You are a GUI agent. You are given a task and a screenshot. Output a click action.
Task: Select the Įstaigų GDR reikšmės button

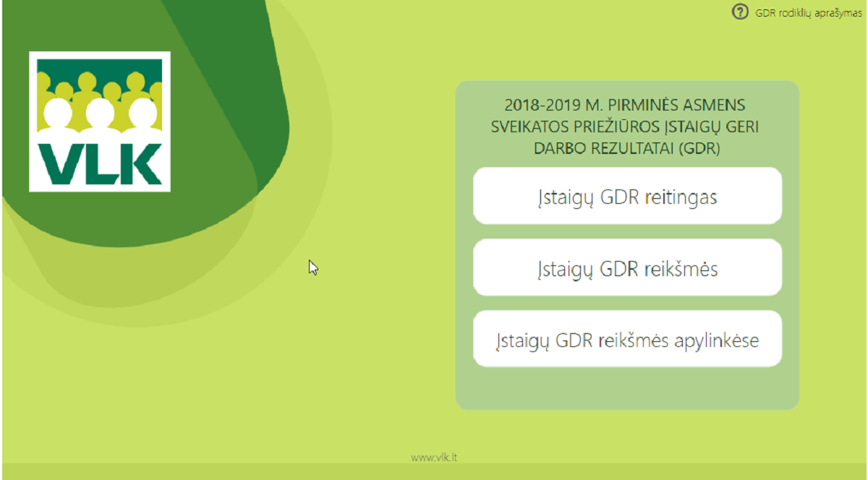pyautogui.click(x=627, y=268)
